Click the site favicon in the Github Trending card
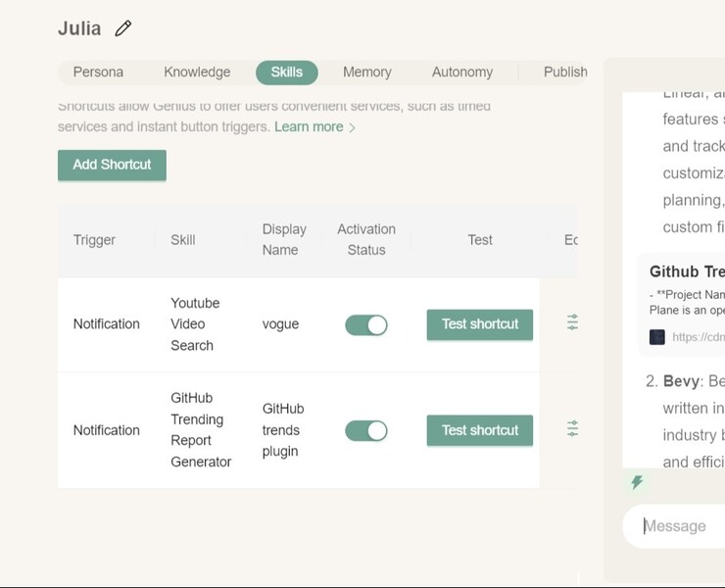725x588 pixels. click(x=657, y=337)
